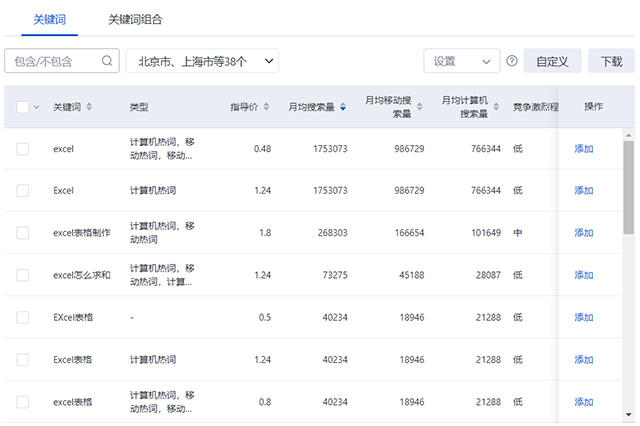640x426 pixels.
Task: Click 添加 link for excel表格制作 row
Action: pos(584,233)
